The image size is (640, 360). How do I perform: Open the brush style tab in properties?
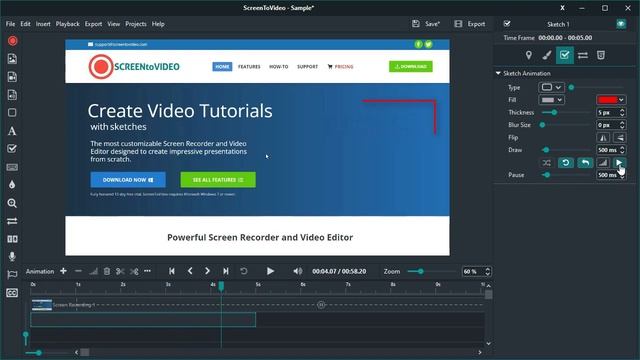tap(547, 55)
